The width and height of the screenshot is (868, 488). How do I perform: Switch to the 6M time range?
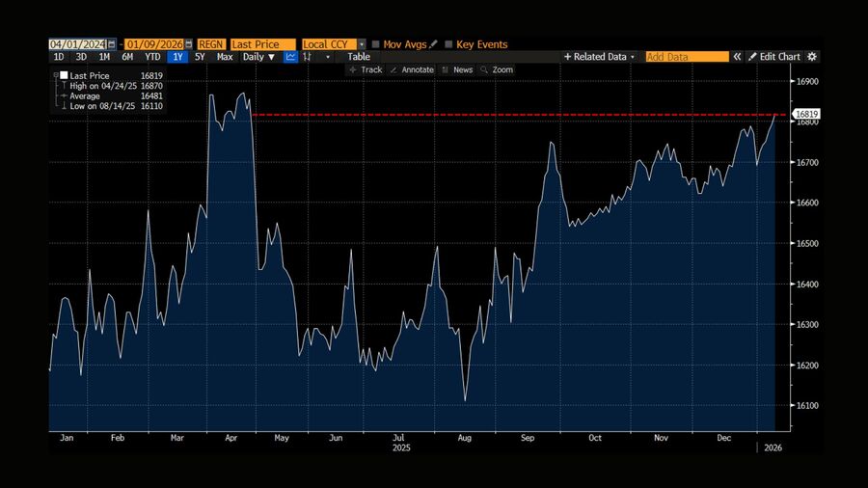click(x=127, y=57)
